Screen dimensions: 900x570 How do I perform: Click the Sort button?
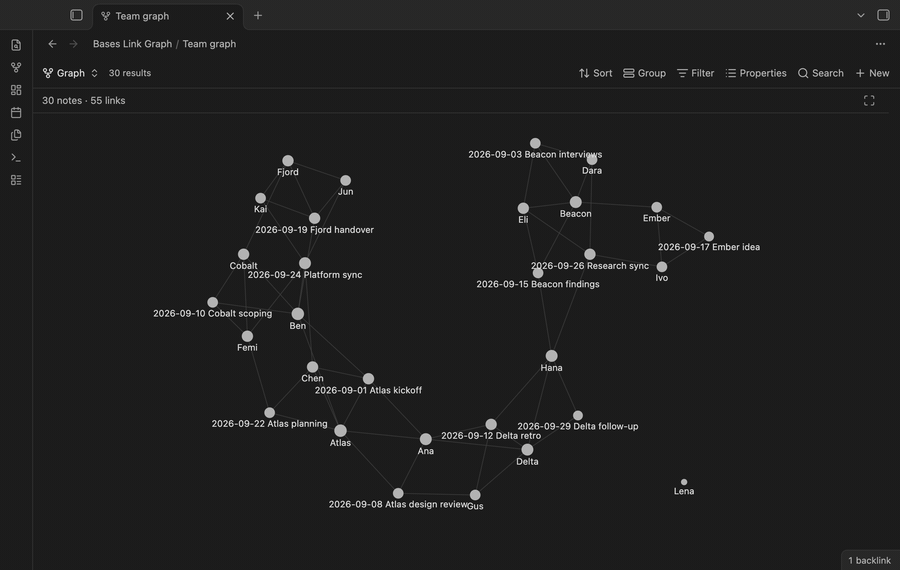[x=595, y=73]
